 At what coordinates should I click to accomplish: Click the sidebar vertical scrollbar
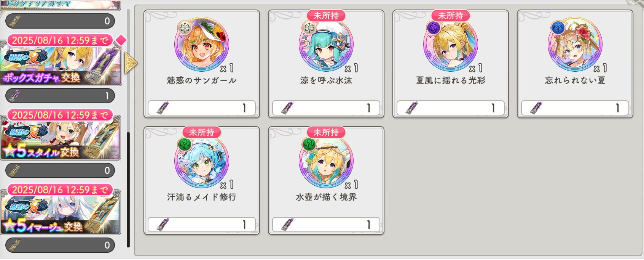(x=128, y=189)
